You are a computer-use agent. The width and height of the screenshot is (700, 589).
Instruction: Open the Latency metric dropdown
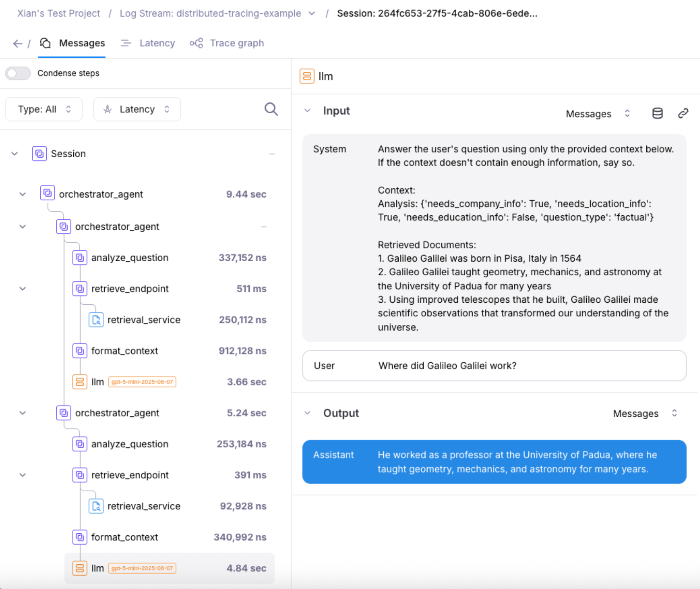click(137, 109)
